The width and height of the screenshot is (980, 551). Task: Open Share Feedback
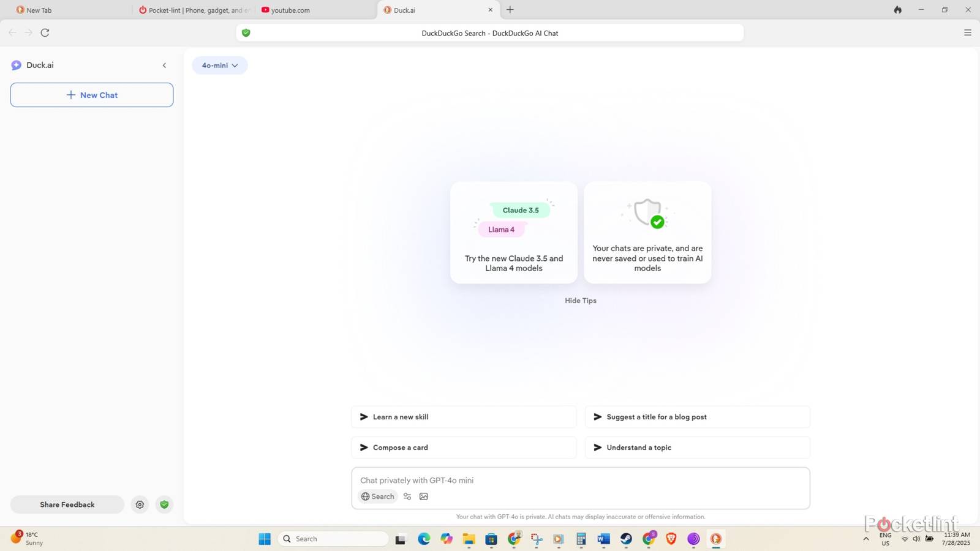click(67, 504)
